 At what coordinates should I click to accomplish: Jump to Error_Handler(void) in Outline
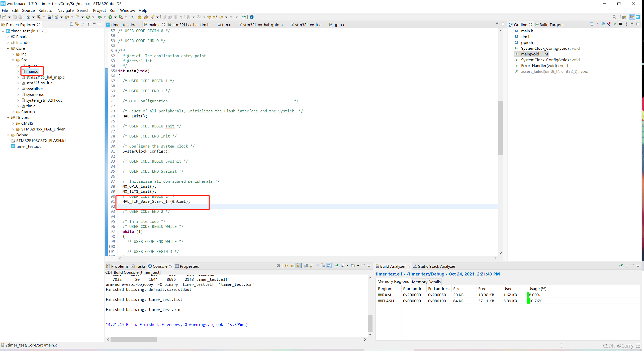click(539, 66)
